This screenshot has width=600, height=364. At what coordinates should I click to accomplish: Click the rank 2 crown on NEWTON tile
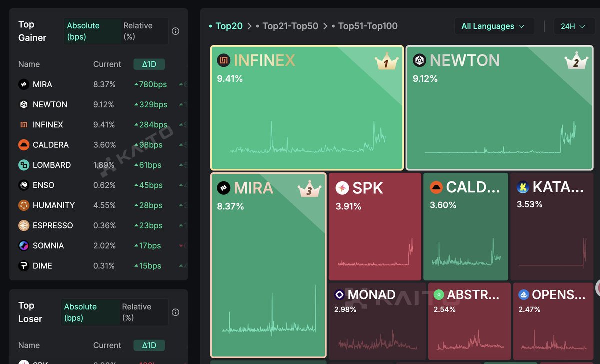point(576,62)
